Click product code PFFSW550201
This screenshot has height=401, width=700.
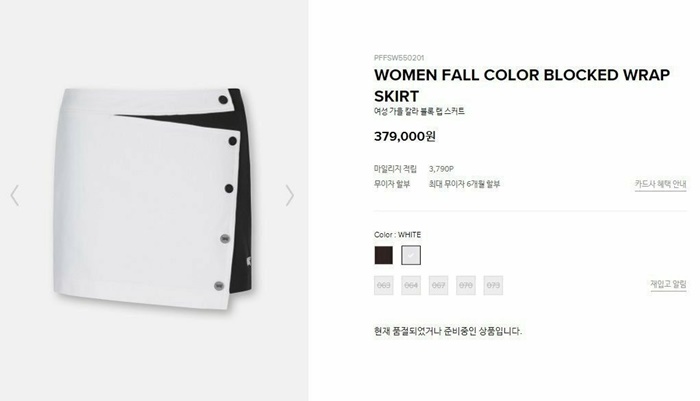(399, 58)
